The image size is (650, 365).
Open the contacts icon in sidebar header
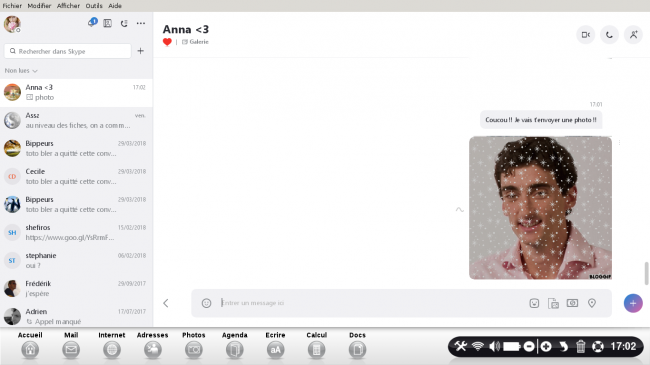point(107,24)
